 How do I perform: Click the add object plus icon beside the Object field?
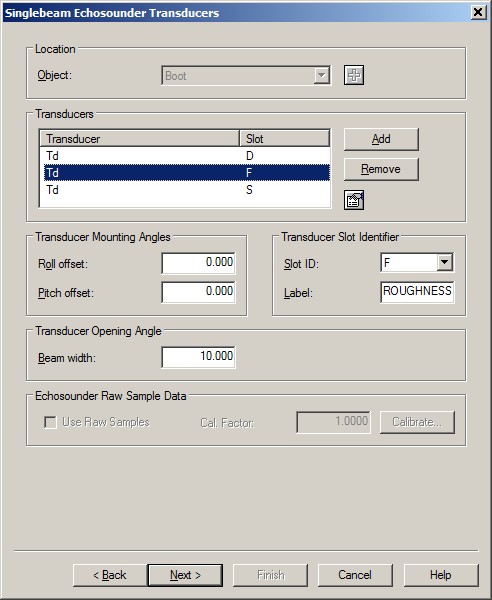(354, 75)
